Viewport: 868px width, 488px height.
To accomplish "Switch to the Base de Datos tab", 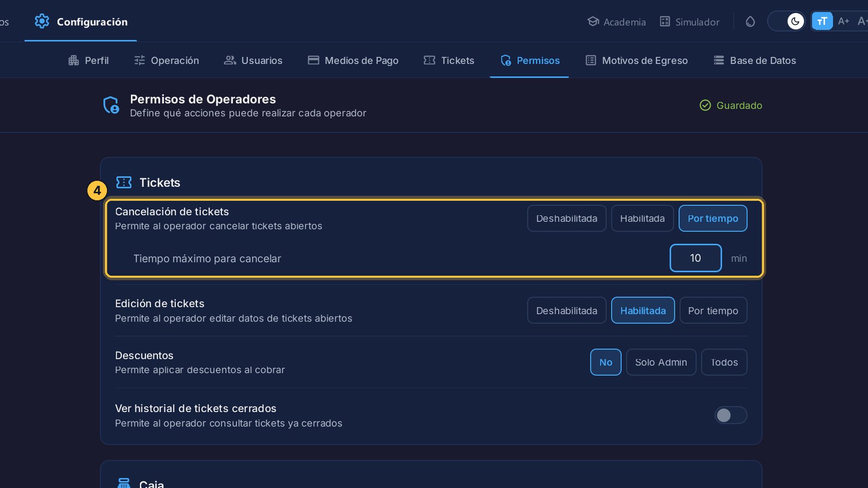I will [x=755, y=60].
